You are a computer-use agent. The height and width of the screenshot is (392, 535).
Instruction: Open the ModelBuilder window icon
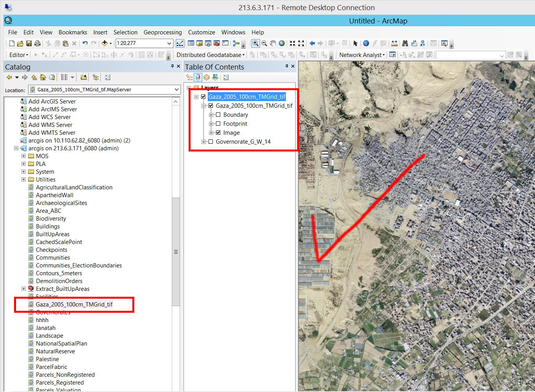(x=236, y=43)
